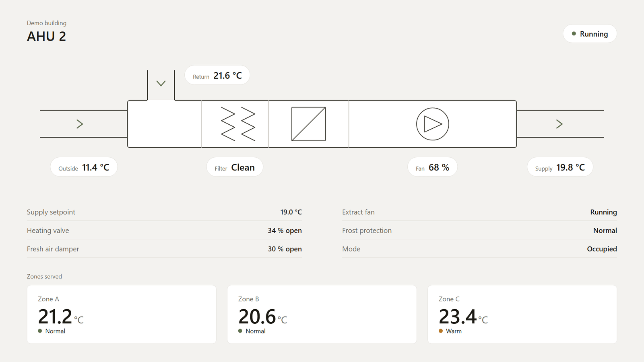Click the filter square symbol with diagonal

click(x=308, y=124)
